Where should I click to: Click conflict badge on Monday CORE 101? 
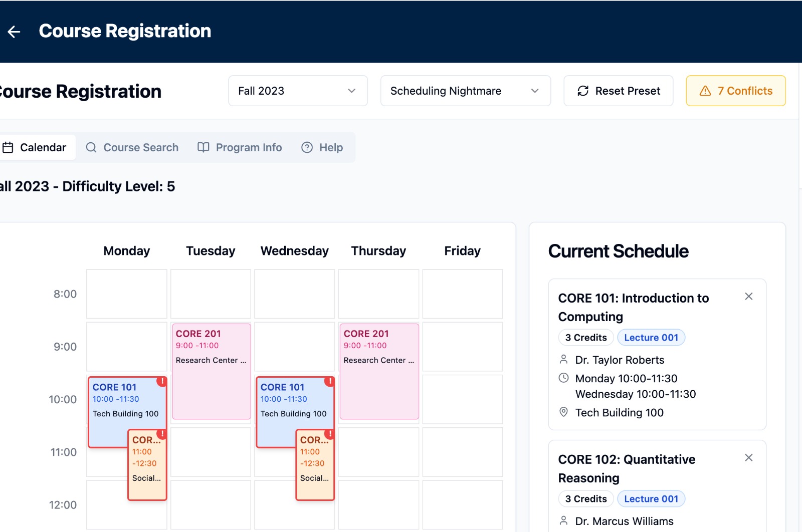162,381
